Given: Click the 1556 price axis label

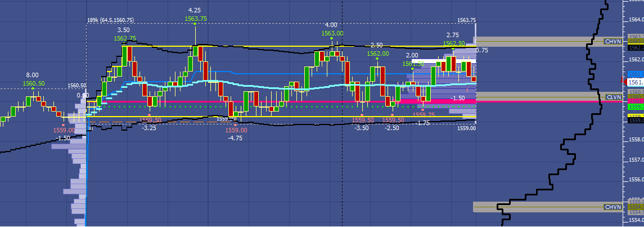Looking at the screenshot, I should (636, 180).
